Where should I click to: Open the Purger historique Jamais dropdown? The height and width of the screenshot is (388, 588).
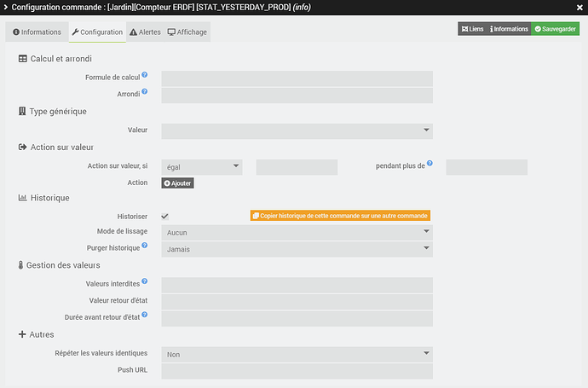[297, 249]
